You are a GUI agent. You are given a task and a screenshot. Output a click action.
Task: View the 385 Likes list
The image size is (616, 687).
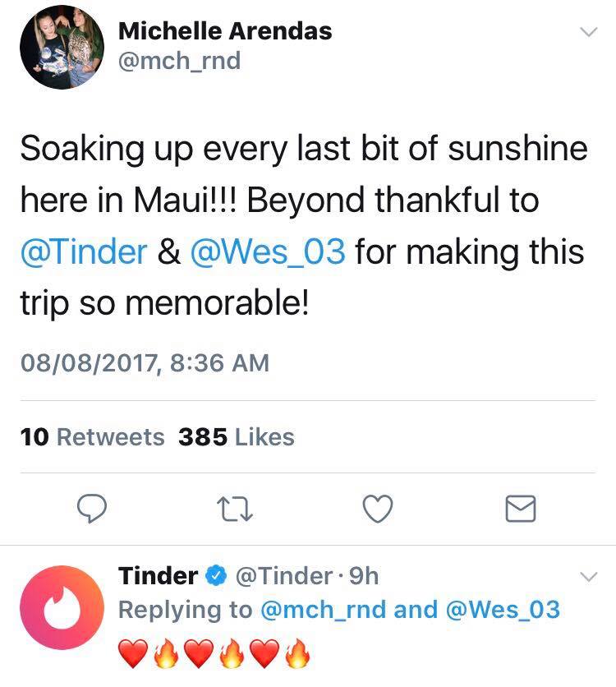click(x=236, y=437)
